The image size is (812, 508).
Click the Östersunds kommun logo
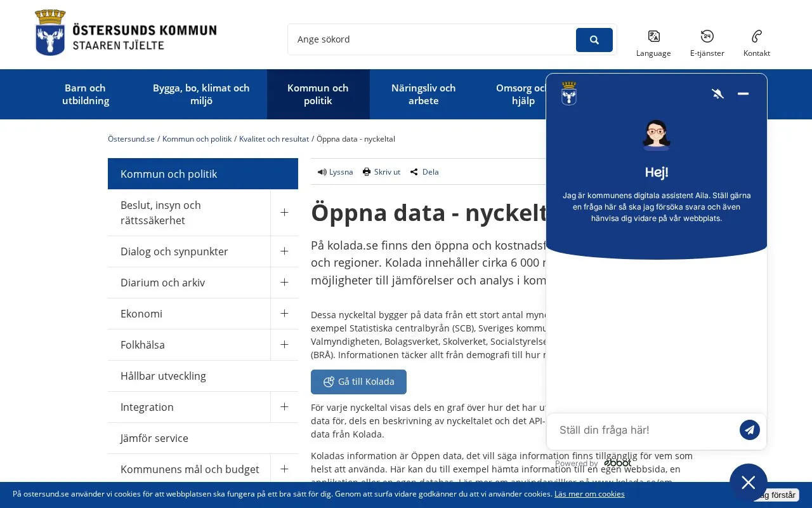point(126,33)
